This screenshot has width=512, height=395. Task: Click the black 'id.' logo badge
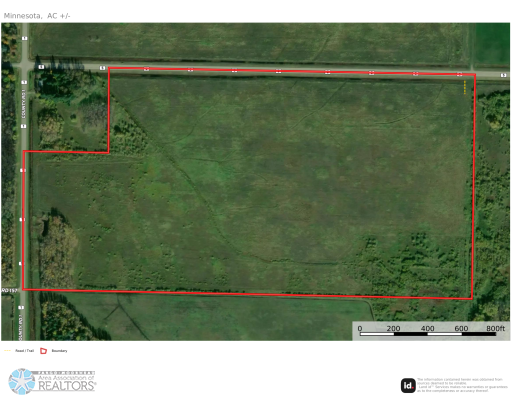click(x=408, y=386)
